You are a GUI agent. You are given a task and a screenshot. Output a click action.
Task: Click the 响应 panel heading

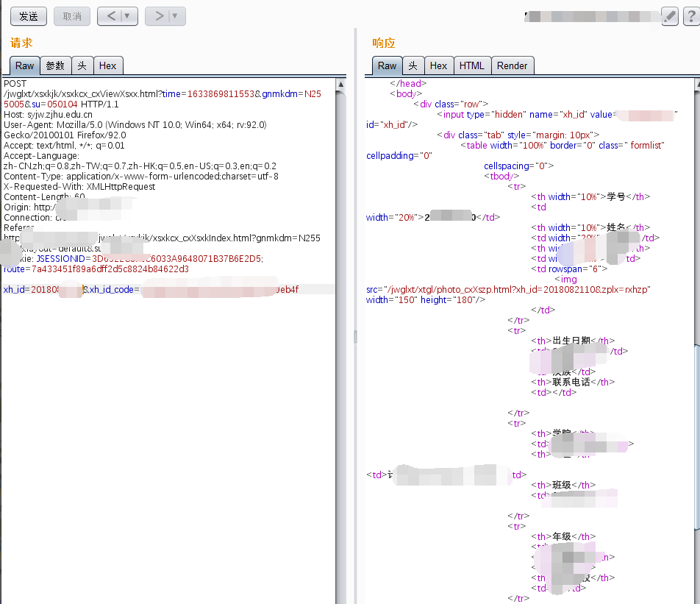(384, 43)
